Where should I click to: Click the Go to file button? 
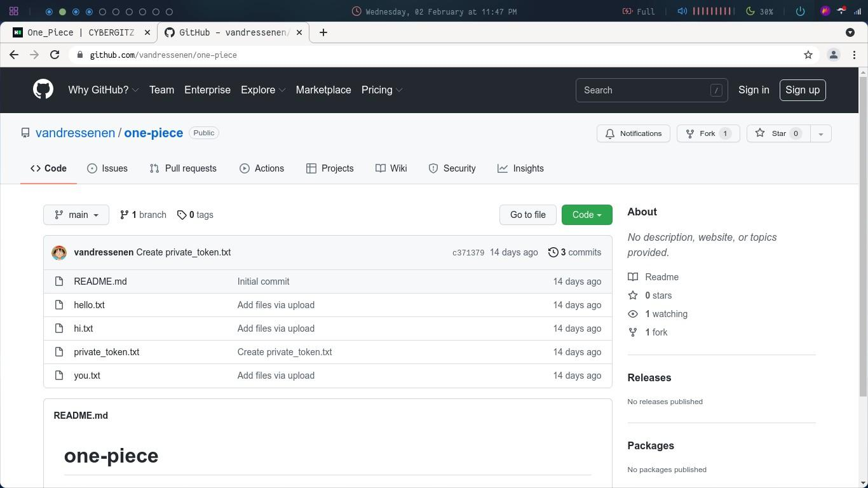pyautogui.click(x=528, y=215)
